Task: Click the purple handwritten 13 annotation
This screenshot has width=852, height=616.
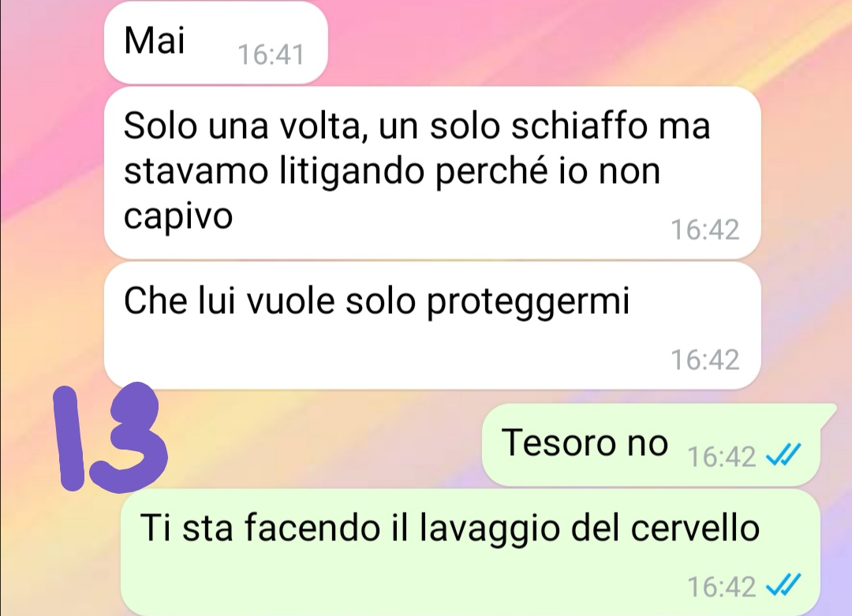Action: 110,438
